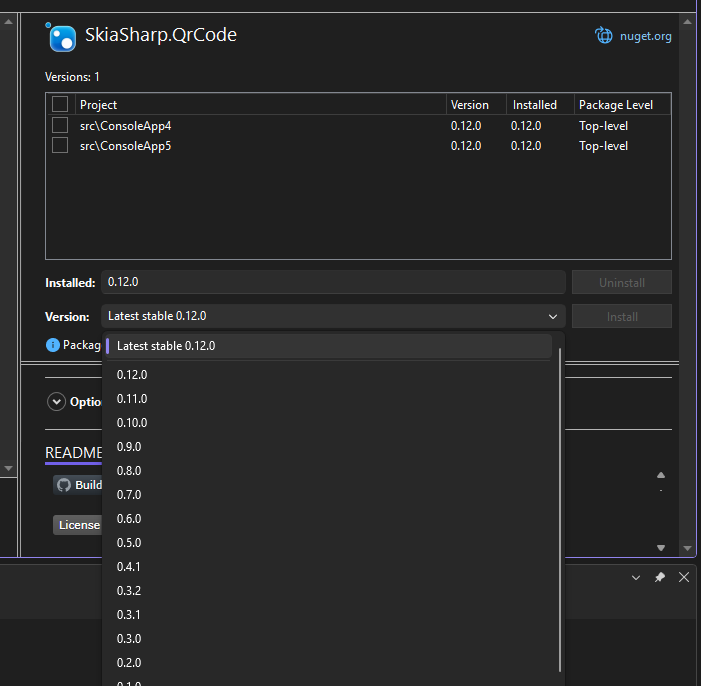The width and height of the screenshot is (701, 686).
Task: Click the package info icon
Action: (x=53, y=345)
